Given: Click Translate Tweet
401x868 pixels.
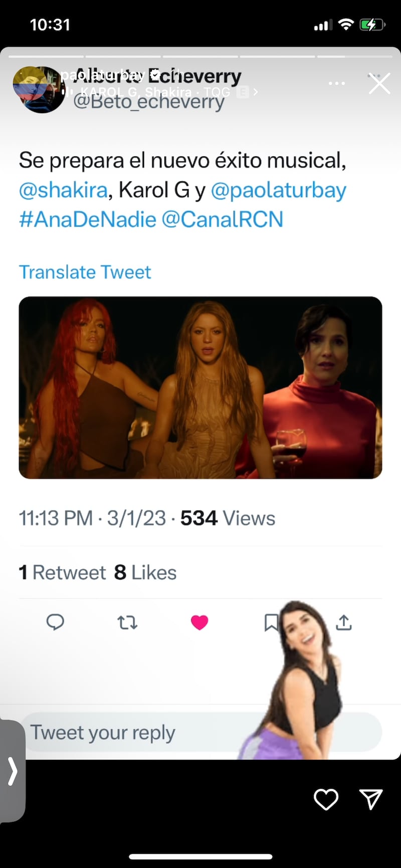Looking at the screenshot, I should (85, 272).
